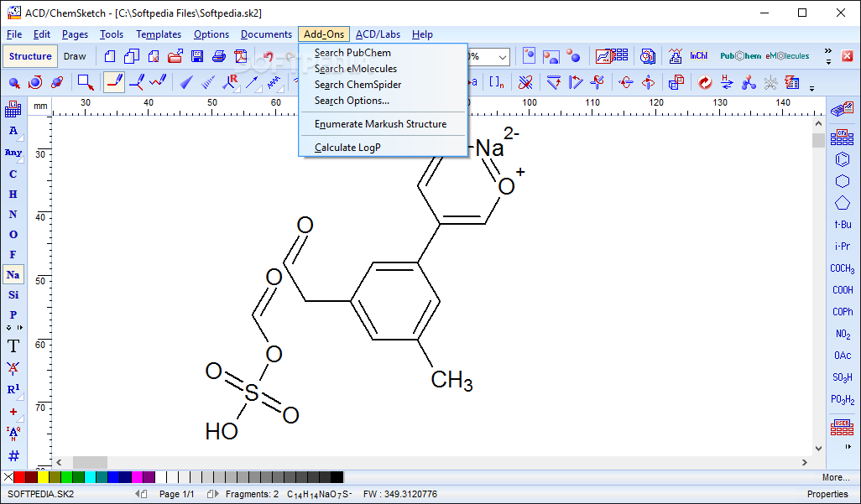Image resolution: width=861 pixels, height=504 pixels.
Task: Toggle the Draw Continuous bond tool
Action: point(136,83)
